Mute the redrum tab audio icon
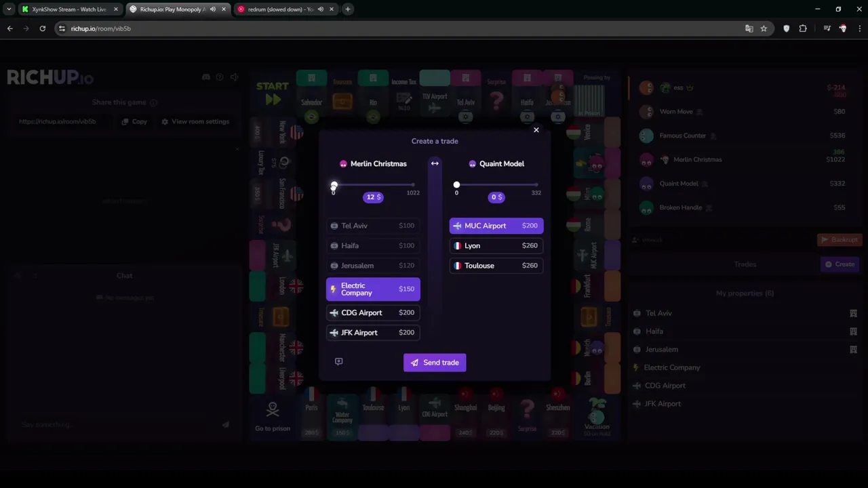868x488 pixels. [x=321, y=9]
